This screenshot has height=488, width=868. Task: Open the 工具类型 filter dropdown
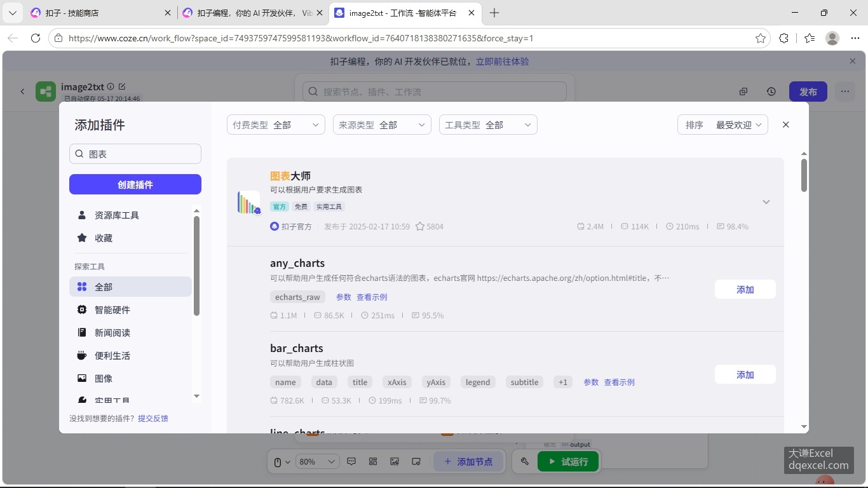click(x=488, y=125)
